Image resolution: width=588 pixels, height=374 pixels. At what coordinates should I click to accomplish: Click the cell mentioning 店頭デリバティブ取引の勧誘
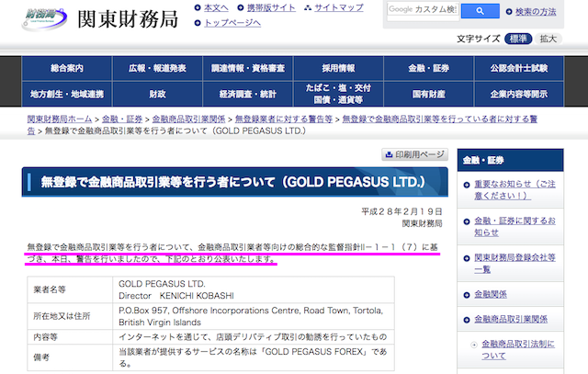click(254, 337)
